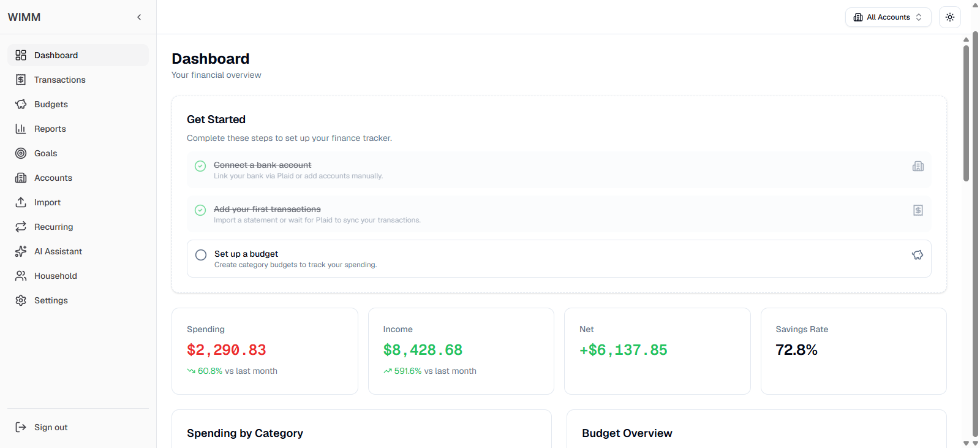This screenshot has width=980, height=448.
Task: Click the Reports bar chart icon in sidebar
Action: coord(21,129)
